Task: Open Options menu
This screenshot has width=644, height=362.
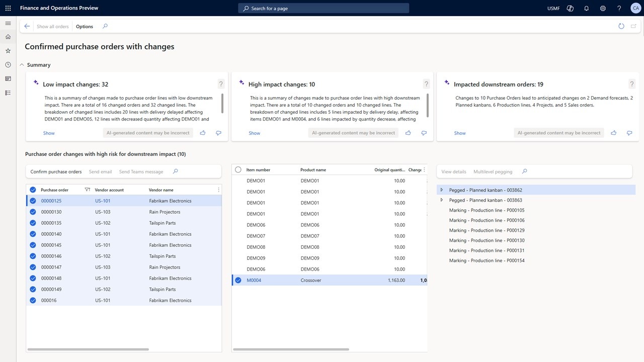Action: point(85,27)
